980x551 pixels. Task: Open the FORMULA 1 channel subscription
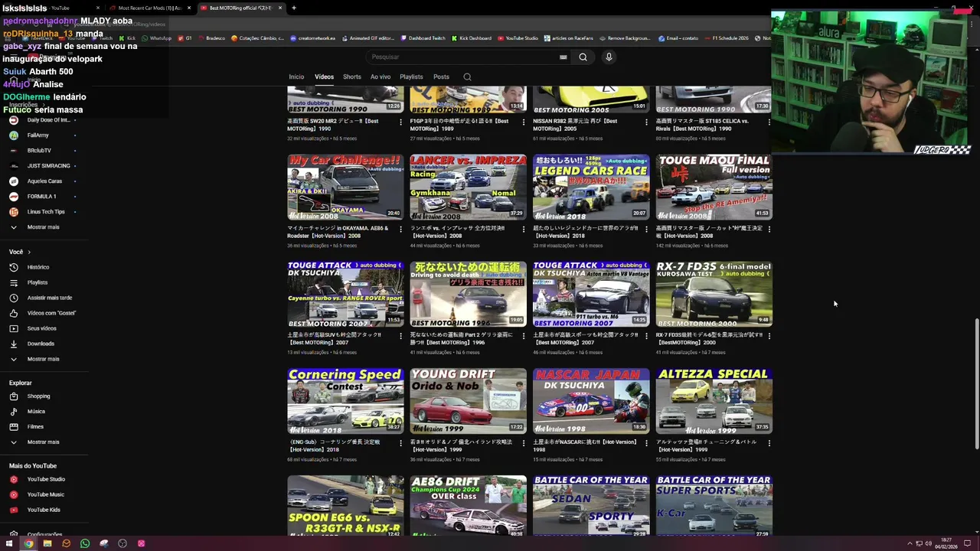tap(41, 197)
